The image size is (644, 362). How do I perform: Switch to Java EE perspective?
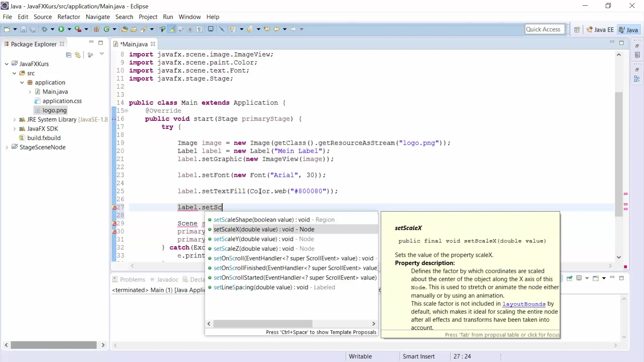tap(600, 29)
